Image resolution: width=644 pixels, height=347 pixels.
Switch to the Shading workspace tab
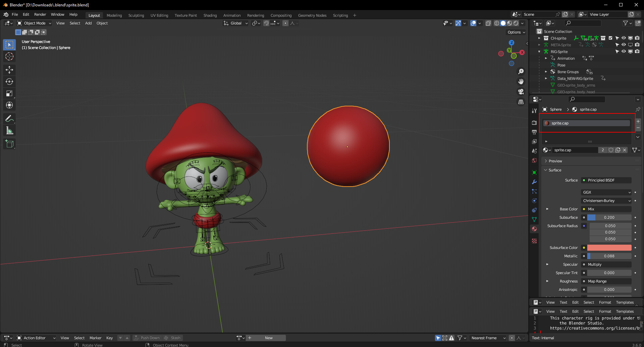[x=210, y=15]
